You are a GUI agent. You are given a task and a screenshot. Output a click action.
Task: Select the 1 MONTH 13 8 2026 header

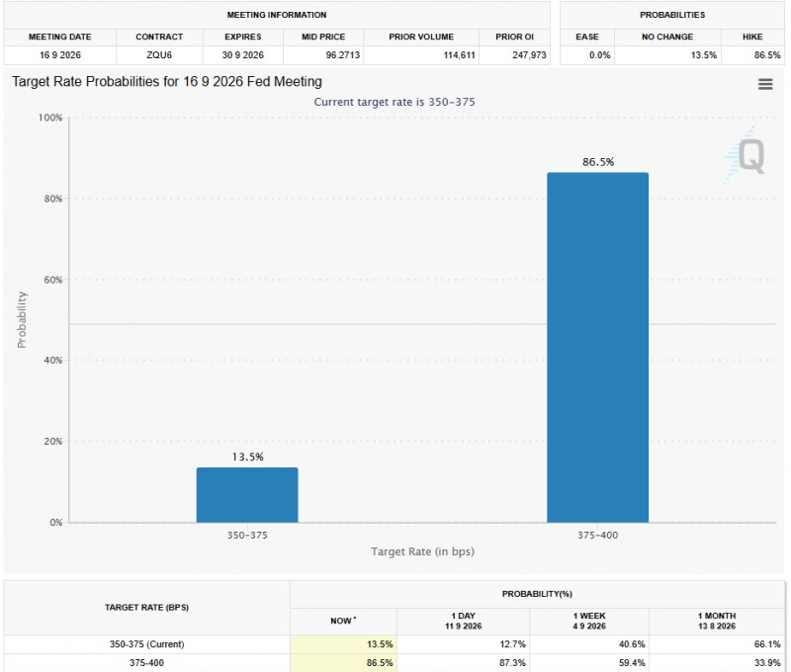[x=717, y=621]
